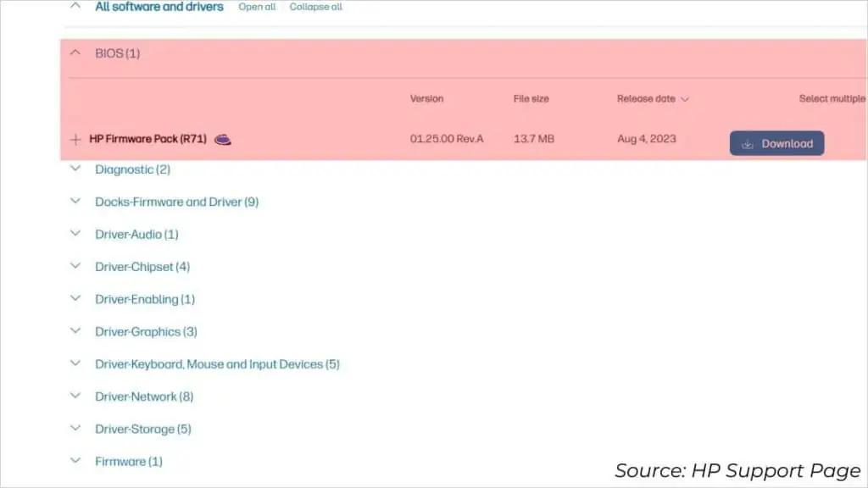Collapse the All software and drivers heading

[x=76, y=6]
